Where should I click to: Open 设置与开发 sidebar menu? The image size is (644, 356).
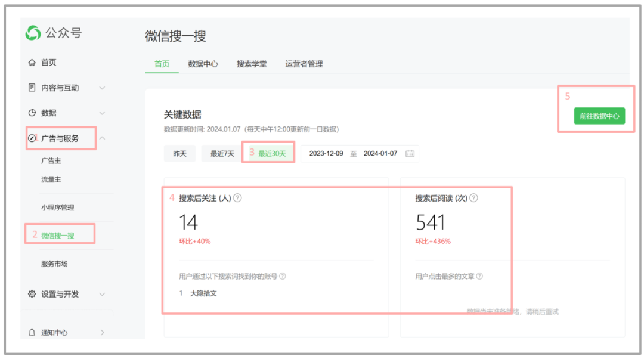click(x=60, y=294)
